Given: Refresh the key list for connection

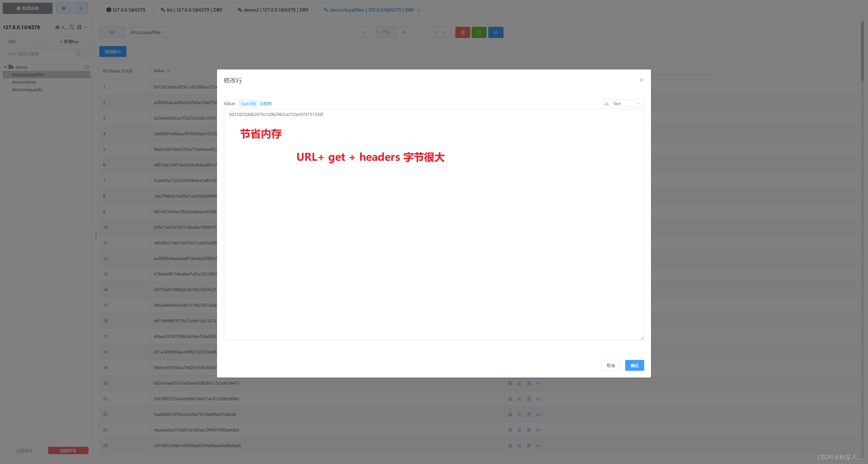Looking at the screenshot, I should tap(72, 27).
